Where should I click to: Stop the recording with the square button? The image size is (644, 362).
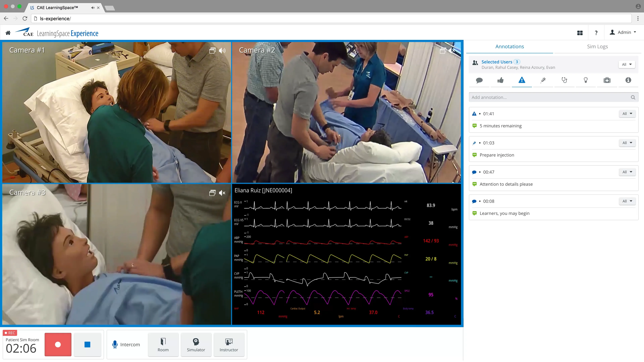tap(87, 345)
